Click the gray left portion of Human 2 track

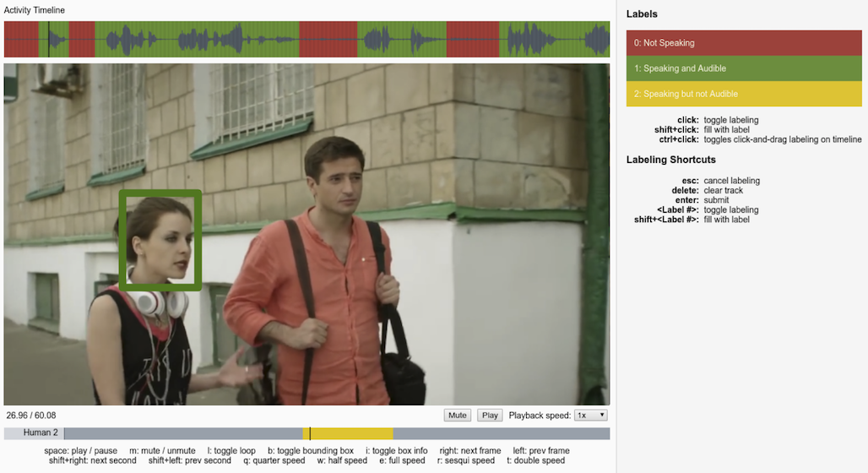point(183,433)
